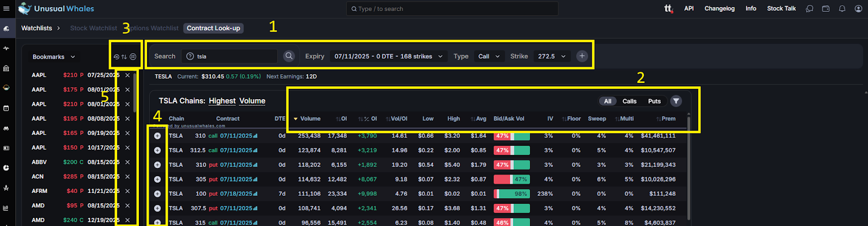Add TSLA 100 put 07/18/2025 via plus icon
This screenshot has height=226, width=868.
pyautogui.click(x=157, y=193)
